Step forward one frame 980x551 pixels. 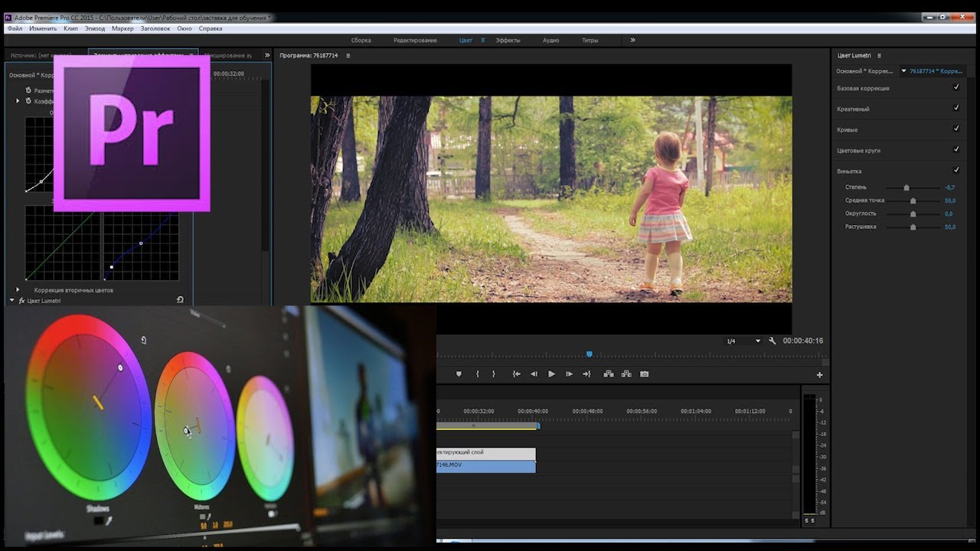pyautogui.click(x=569, y=374)
